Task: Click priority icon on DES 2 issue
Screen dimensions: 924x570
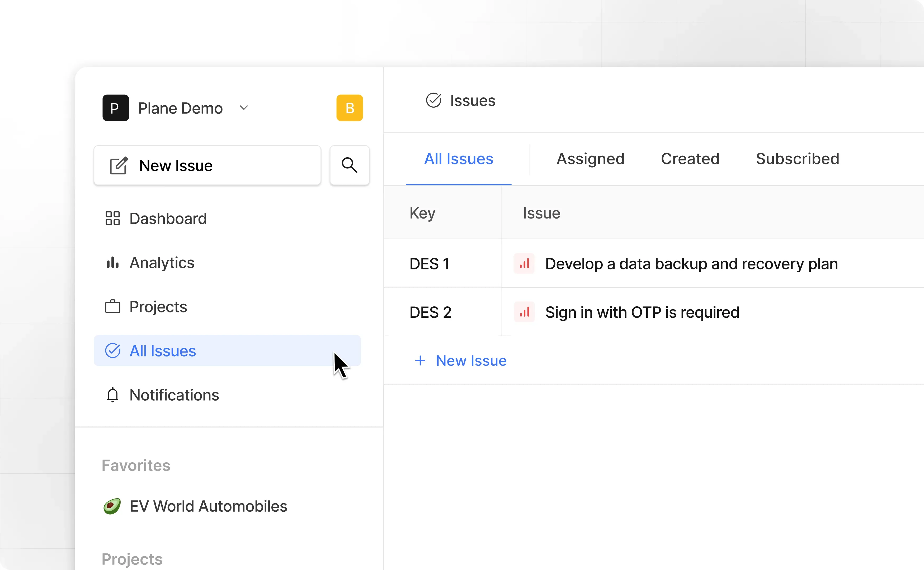Action: click(524, 312)
